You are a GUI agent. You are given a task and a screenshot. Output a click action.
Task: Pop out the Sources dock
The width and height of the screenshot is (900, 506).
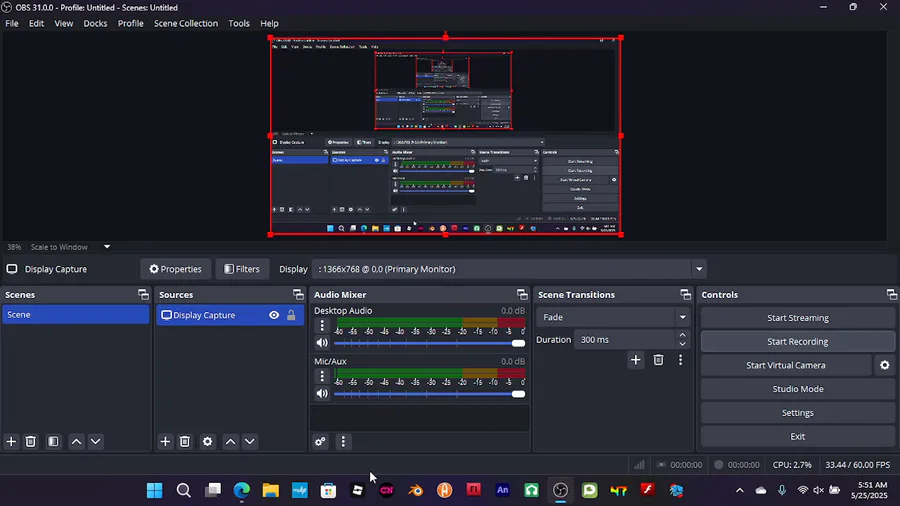click(x=298, y=294)
